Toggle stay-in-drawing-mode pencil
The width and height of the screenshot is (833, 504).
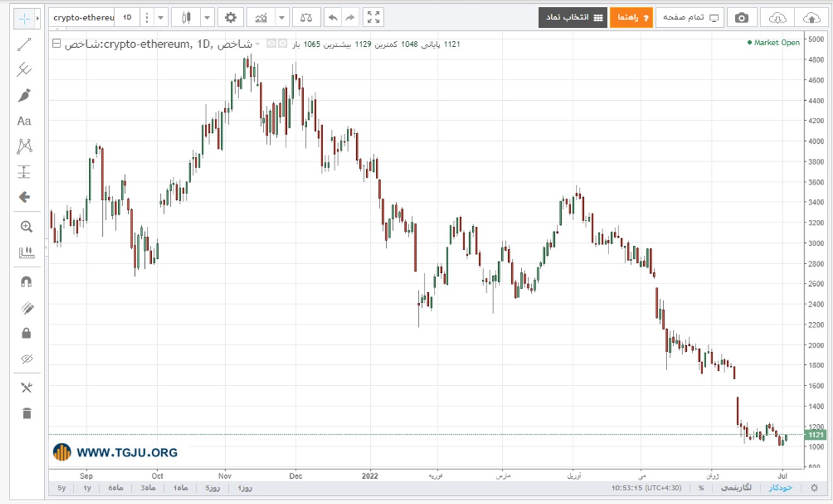click(x=26, y=307)
